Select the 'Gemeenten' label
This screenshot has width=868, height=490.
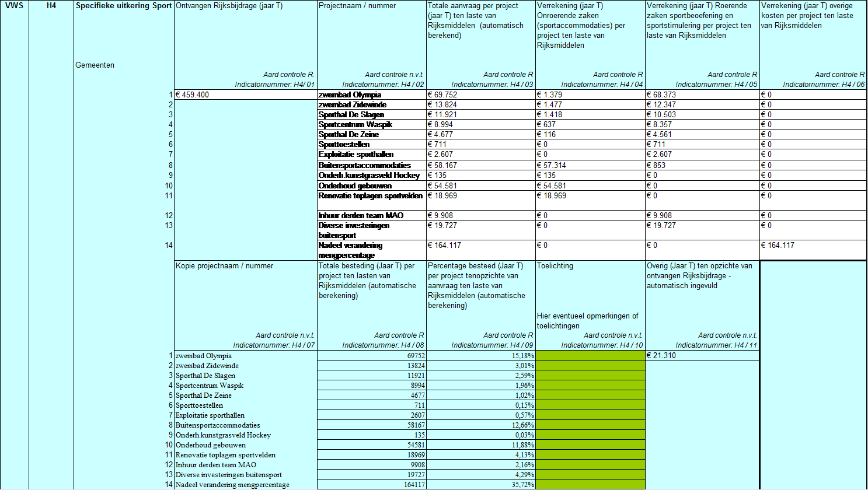coord(95,65)
